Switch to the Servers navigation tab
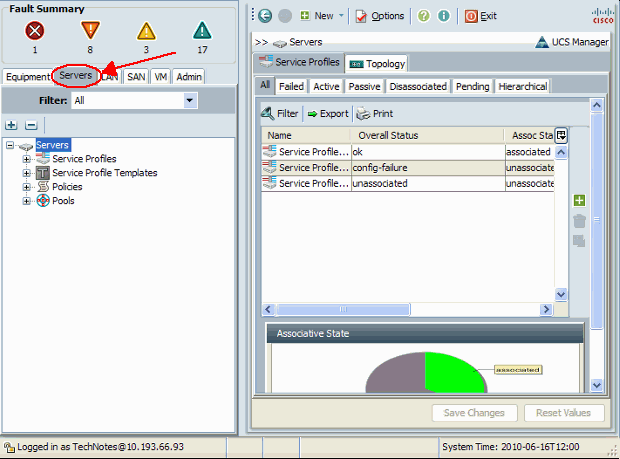This screenshot has height=459, width=620. point(76,75)
